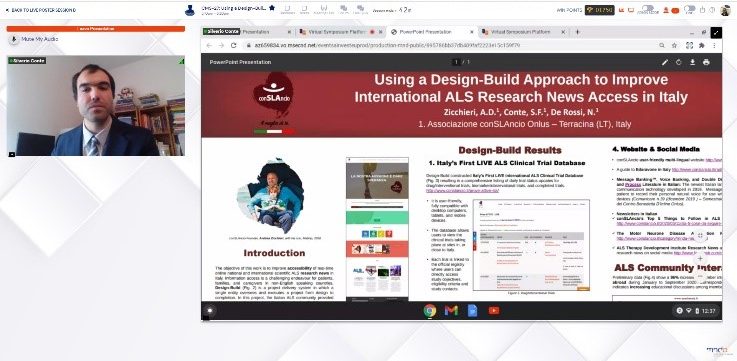Click the download icon in PDF viewer
737x361 pixels.
point(692,62)
